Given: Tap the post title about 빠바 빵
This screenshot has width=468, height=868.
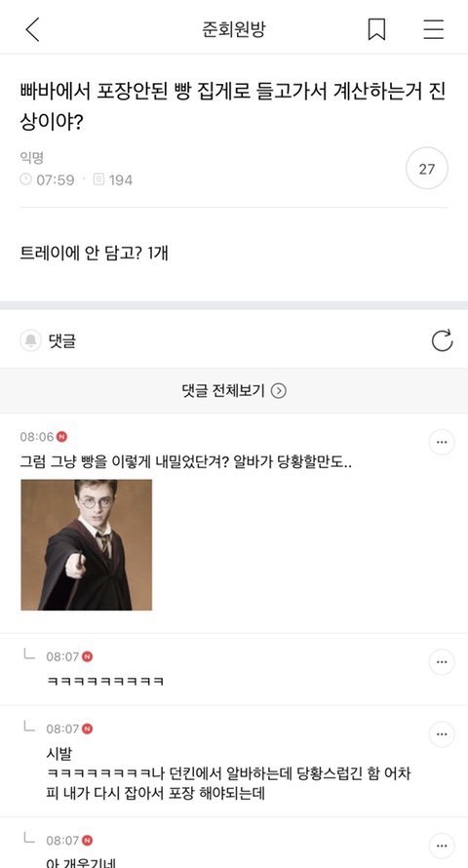Looking at the screenshot, I should point(233,106).
